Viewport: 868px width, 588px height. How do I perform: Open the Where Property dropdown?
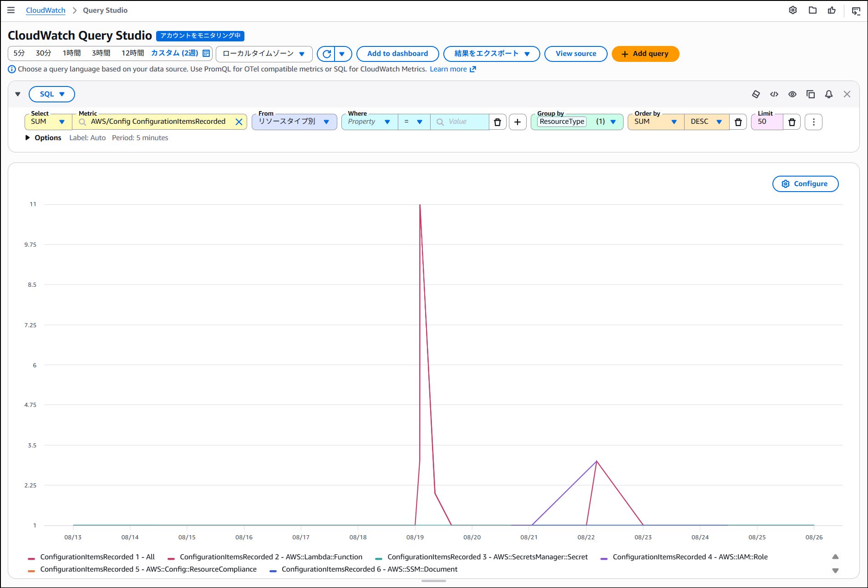pos(370,122)
